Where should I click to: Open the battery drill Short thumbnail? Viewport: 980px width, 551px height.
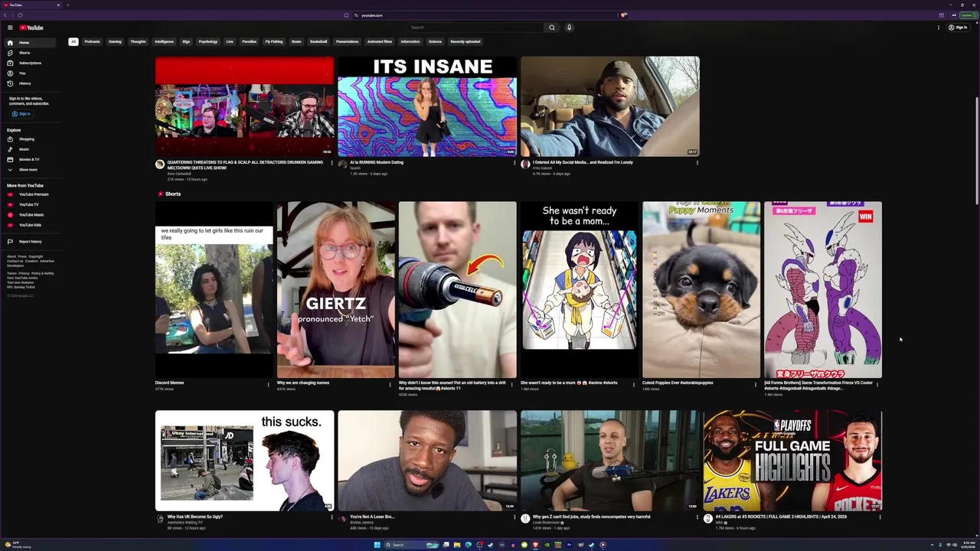458,289
